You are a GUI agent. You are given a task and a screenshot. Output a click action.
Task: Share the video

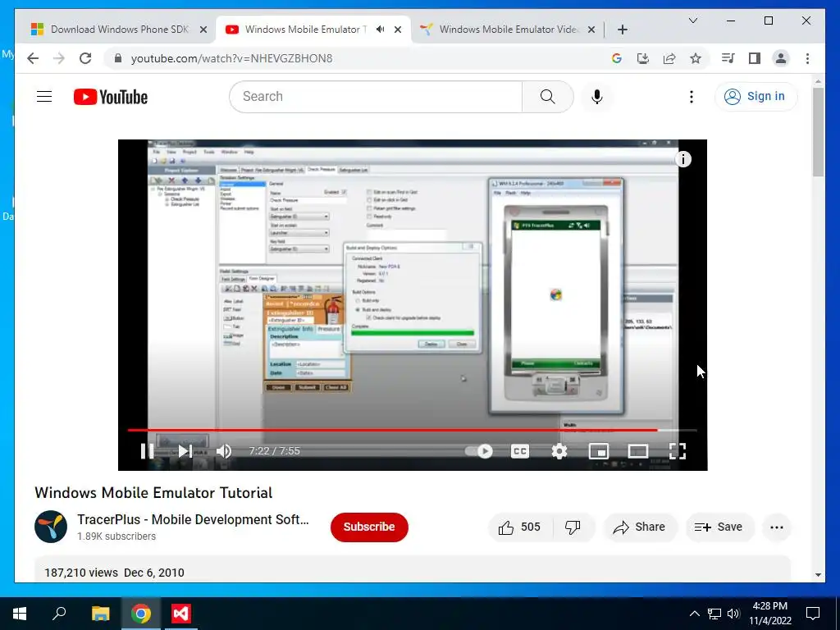tap(640, 527)
